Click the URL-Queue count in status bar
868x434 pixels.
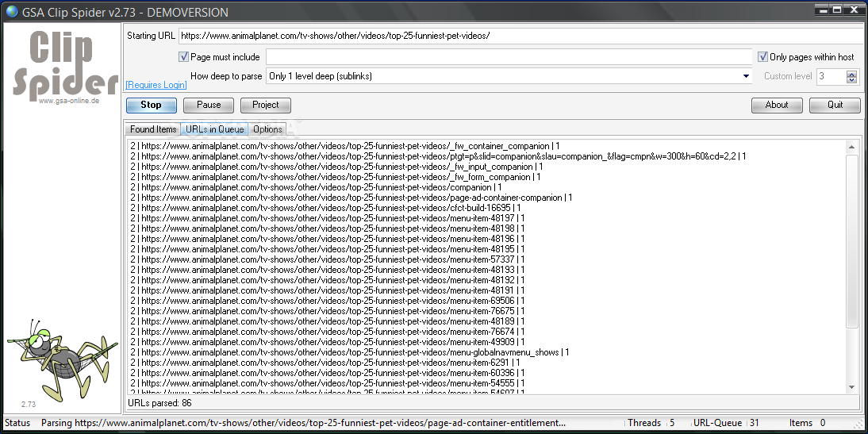coord(754,423)
